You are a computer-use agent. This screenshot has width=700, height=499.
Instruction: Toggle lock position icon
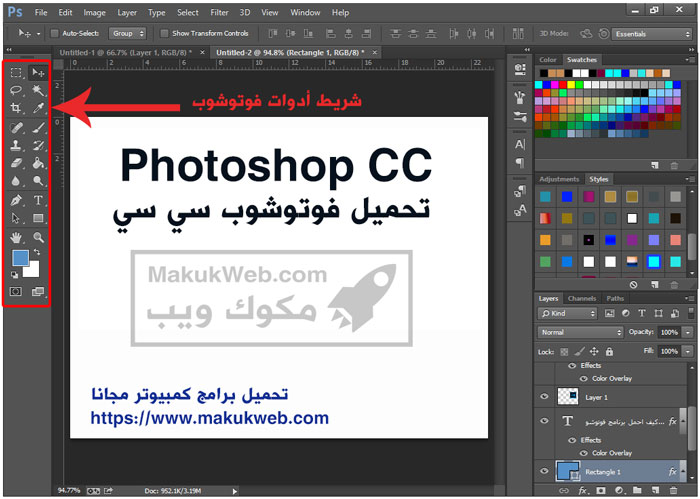[x=594, y=352]
